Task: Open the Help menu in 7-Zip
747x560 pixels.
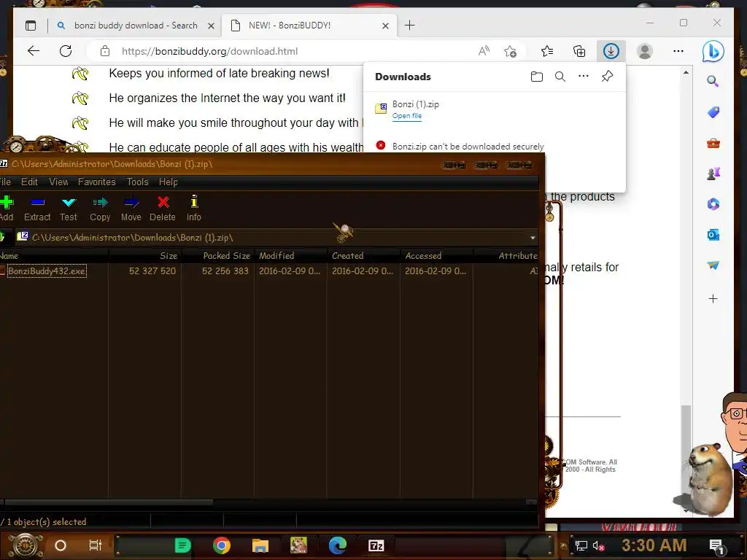Action: pos(169,182)
